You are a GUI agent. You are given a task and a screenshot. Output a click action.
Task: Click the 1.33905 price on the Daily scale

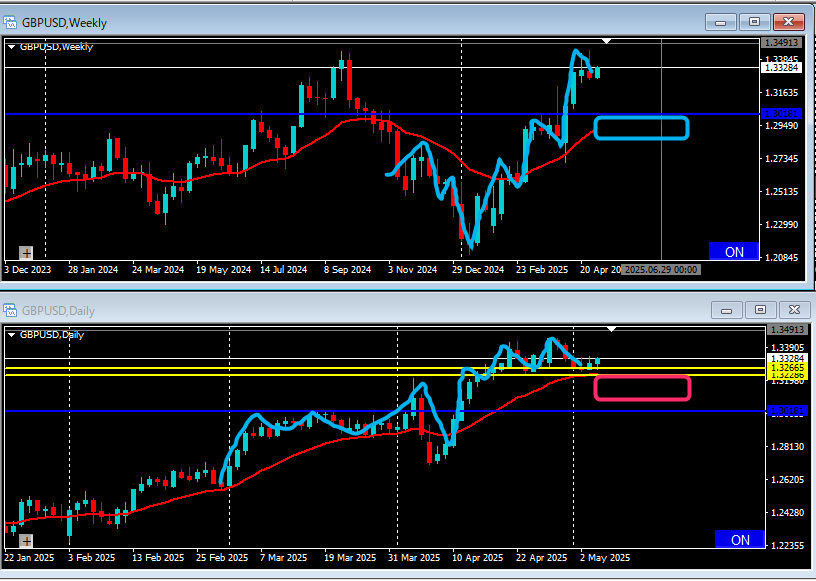coord(787,348)
